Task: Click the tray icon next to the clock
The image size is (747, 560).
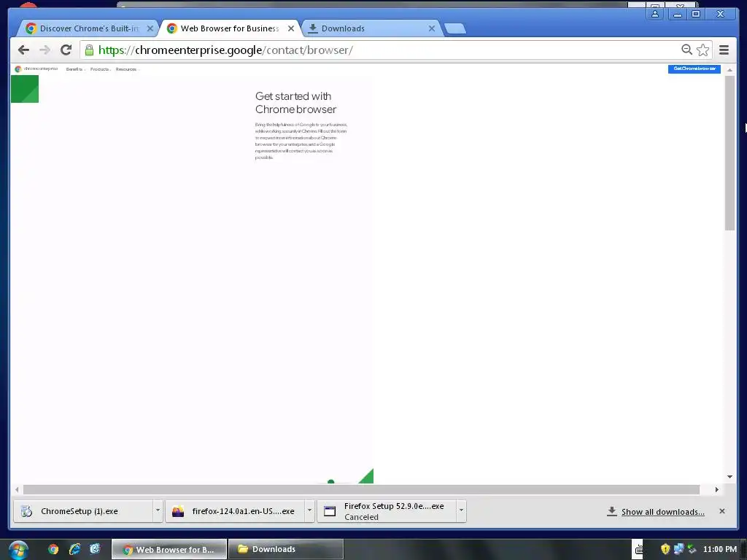Action: click(692, 549)
